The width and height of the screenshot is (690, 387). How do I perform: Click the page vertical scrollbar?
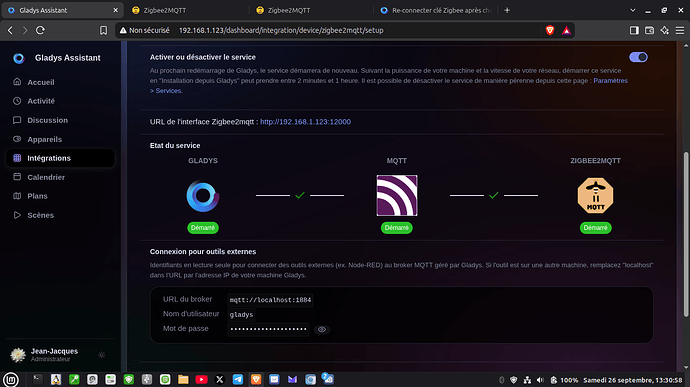686,234
